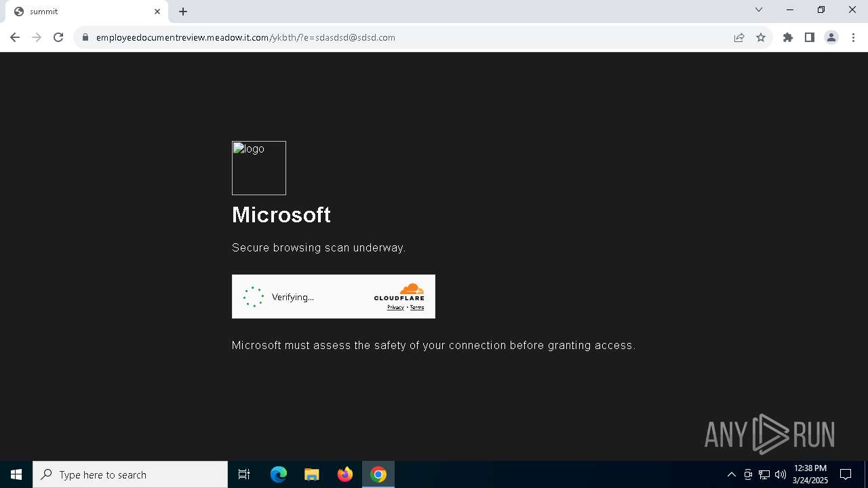Click 'Secure browsing scan underway' text
This screenshot has width=868, height=488.
click(319, 248)
